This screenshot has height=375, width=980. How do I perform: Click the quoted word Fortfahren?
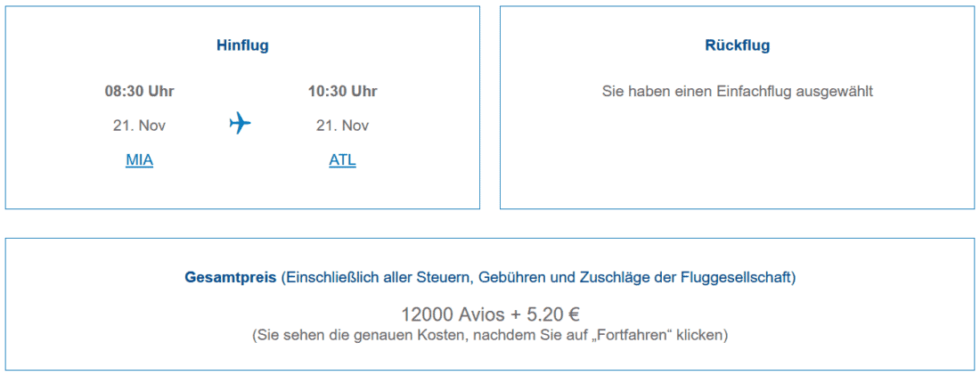point(641,336)
